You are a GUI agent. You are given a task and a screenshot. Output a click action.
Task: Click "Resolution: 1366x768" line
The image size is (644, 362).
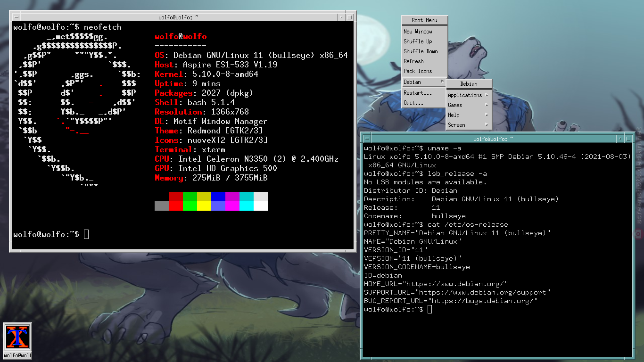(x=202, y=112)
